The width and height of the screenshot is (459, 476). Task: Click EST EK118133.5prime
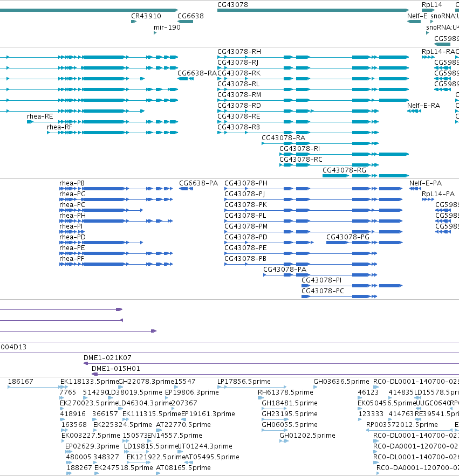64,387
